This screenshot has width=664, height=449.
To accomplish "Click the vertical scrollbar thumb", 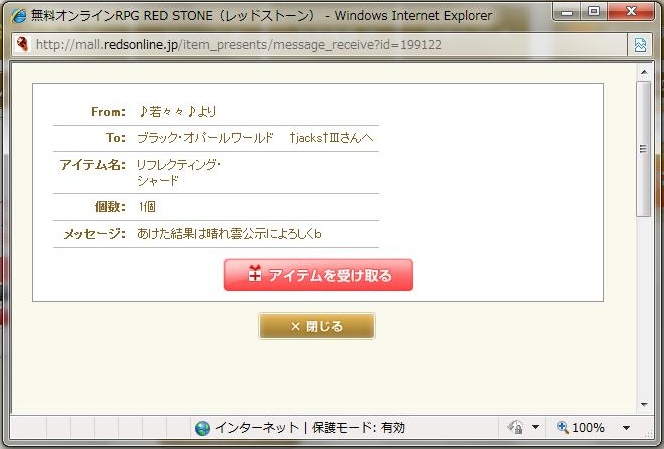I will 643,150.
